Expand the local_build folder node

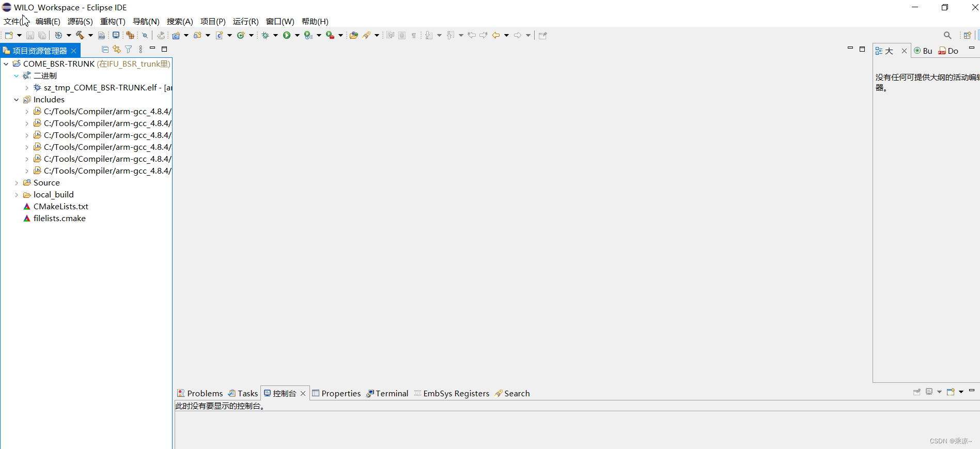tap(17, 194)
